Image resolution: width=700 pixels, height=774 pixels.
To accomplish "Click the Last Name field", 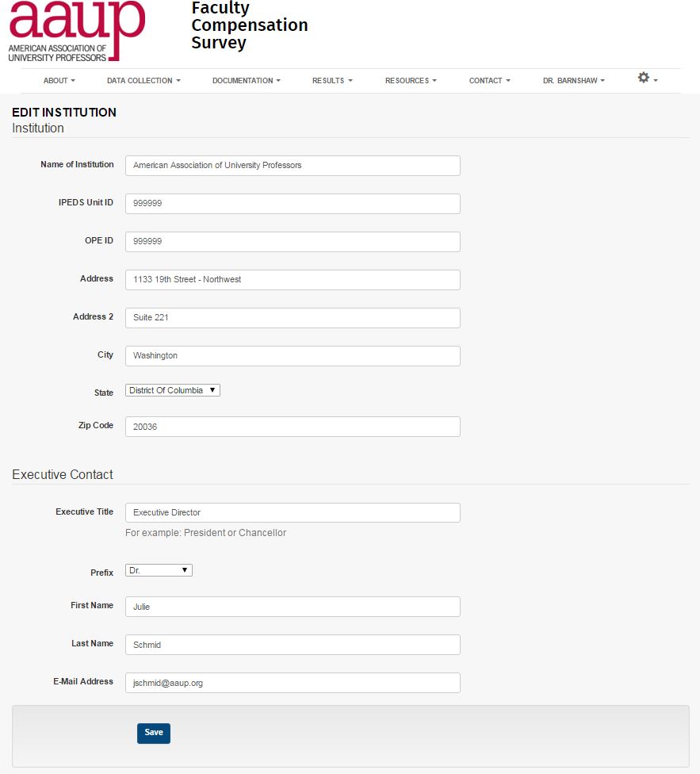I will tap(293, 645).
